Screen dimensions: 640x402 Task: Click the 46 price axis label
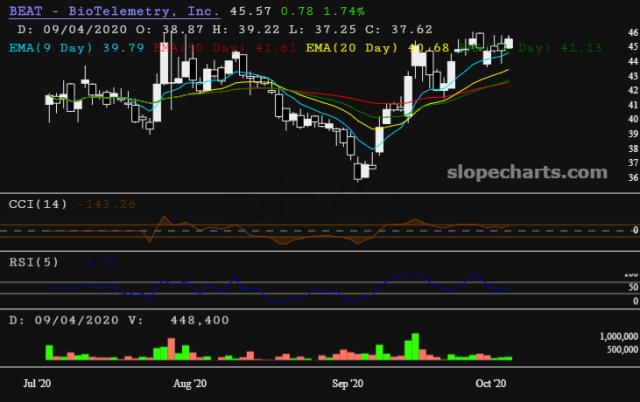[630, 33]
